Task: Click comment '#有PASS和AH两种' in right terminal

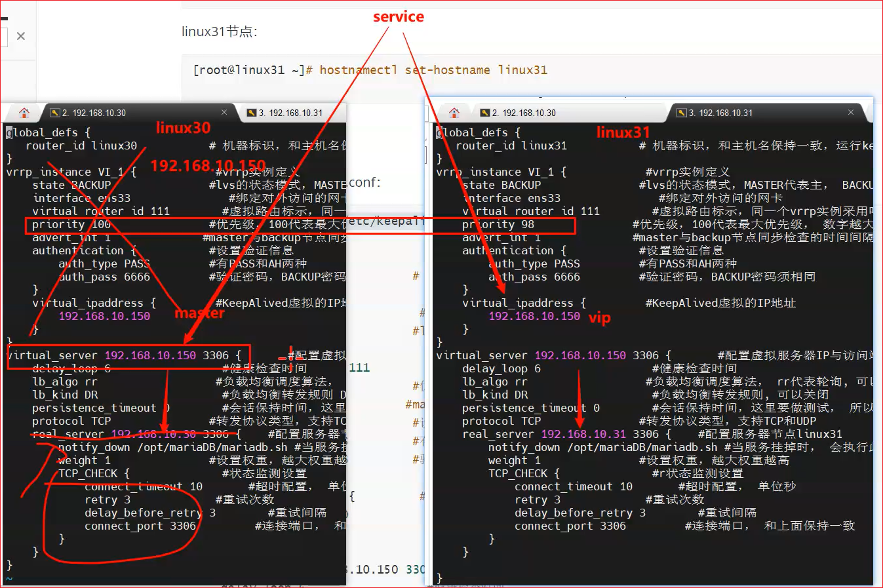Action: coord(688,264)
